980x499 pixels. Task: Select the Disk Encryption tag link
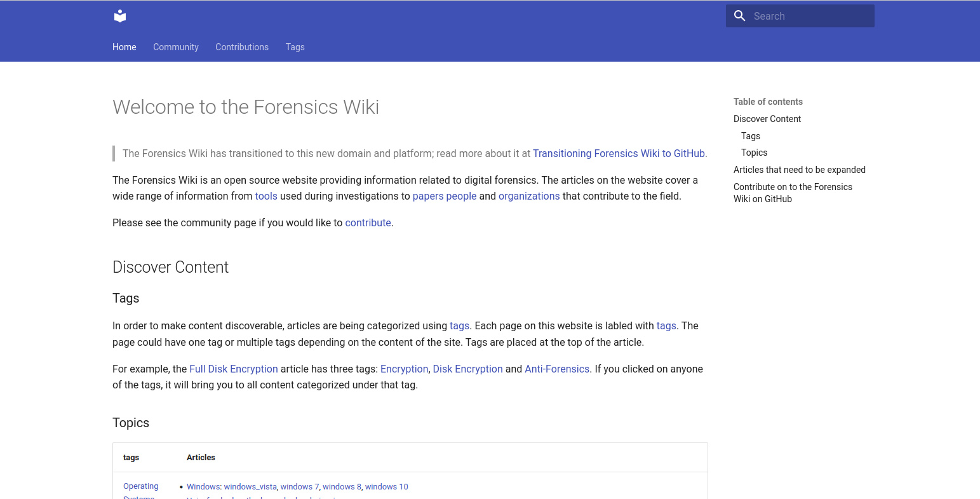point(467,369)
